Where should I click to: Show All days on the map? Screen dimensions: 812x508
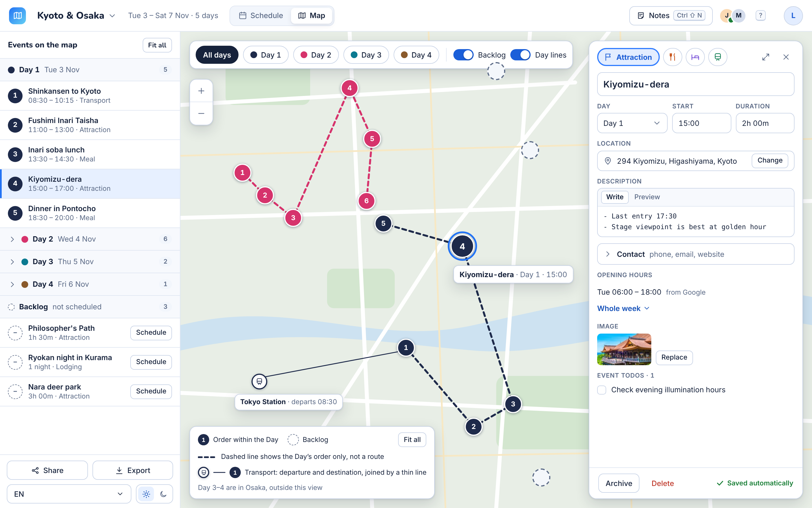[x=217, y=55]
